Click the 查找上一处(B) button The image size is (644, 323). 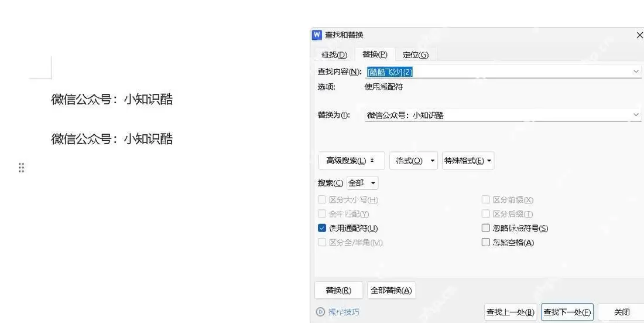(x=510, y=312)
